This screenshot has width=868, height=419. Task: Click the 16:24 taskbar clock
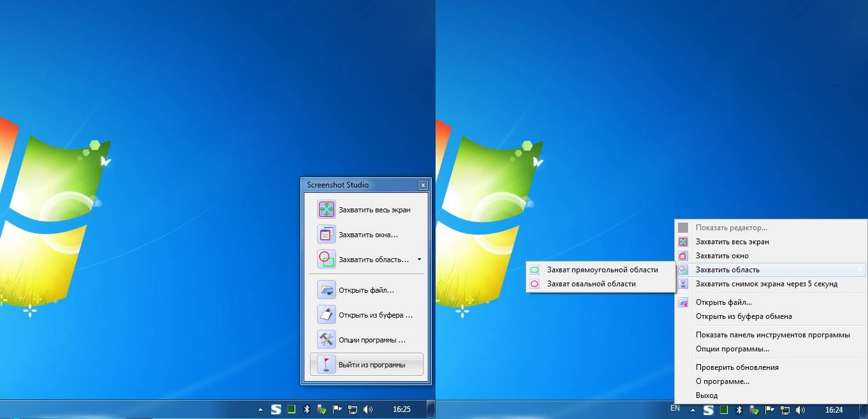(x=834, y=409)
